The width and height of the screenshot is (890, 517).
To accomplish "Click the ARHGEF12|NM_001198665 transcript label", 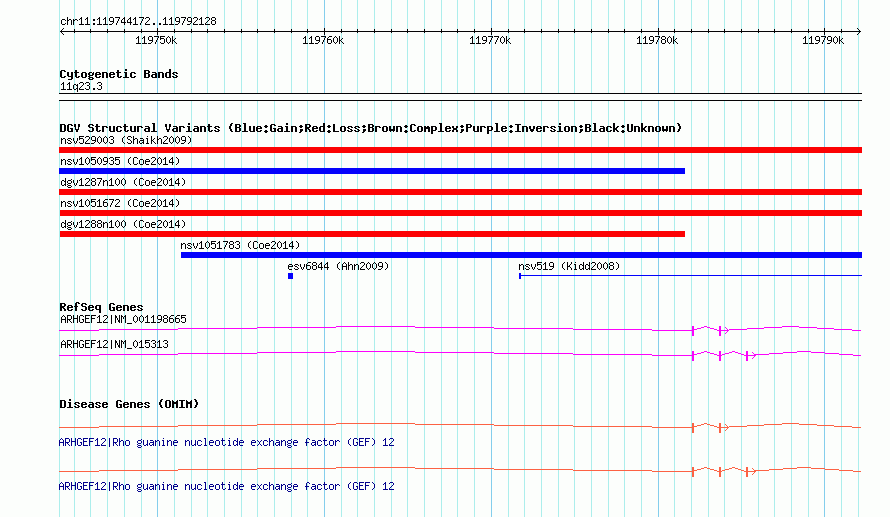I will click(123, 320).
